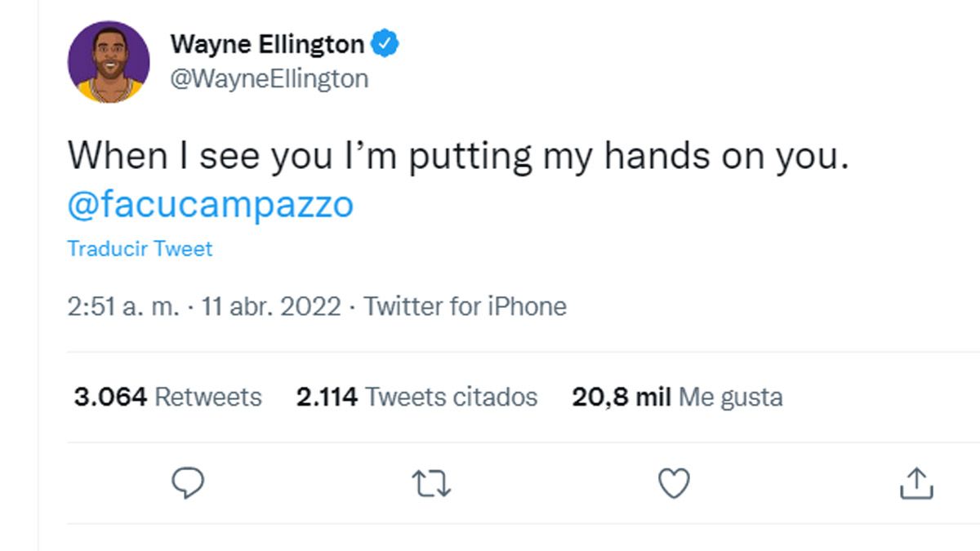Open the @WayneEllington handle link
Image resolution: width=980 pixels, height=551 pixels.
point(269,78)
